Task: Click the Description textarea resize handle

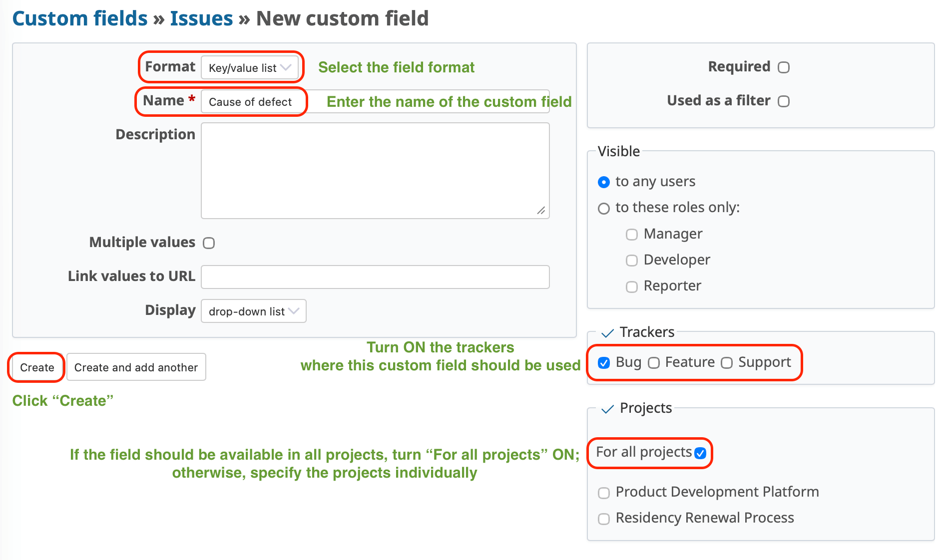Action: click(x=541, y=211)
